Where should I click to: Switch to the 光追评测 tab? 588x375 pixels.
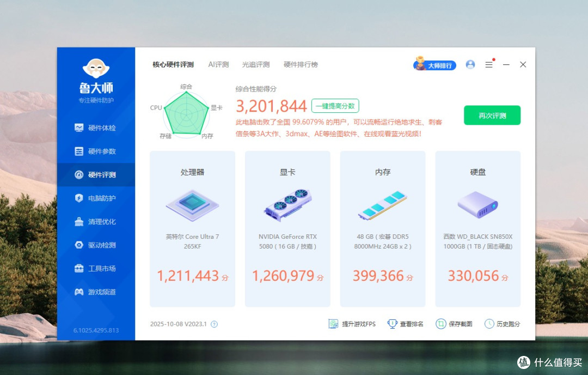(x=256, y=64)
